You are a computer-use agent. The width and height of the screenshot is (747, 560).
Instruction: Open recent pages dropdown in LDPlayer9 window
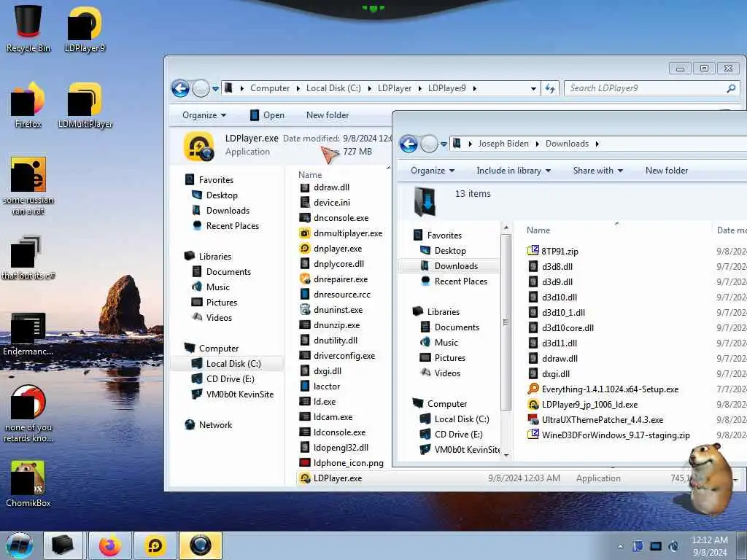tap(215, 88)
